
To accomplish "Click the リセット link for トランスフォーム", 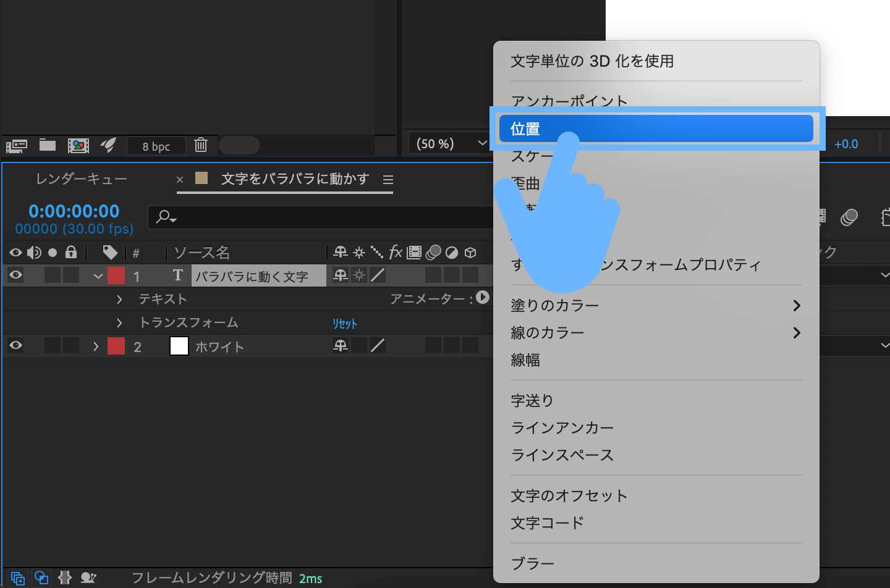I will tap(345, 323).
